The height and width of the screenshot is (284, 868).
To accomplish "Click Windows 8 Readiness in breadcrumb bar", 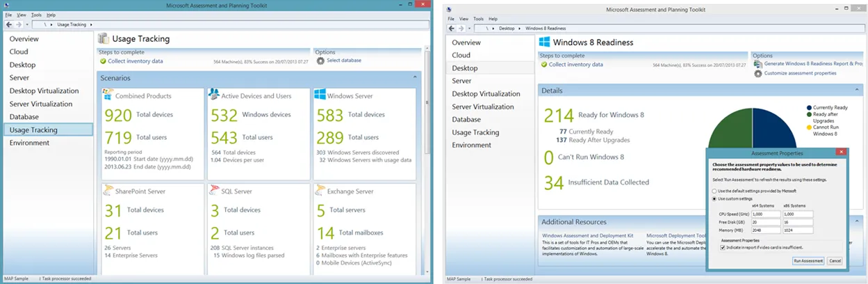I will click(x=545, y=29).
